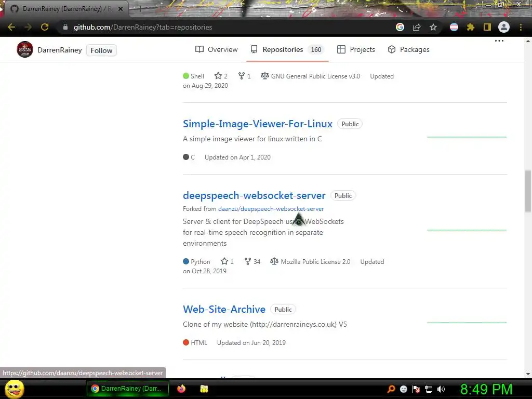Click the 'Updated on Apr 1, 2020' text

click(237, 157)
